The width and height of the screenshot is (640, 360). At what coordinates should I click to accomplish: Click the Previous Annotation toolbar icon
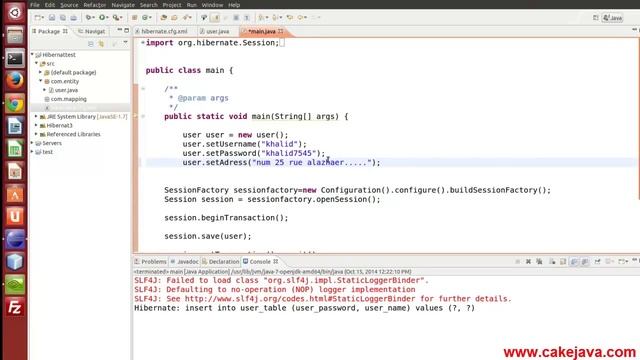276,18
